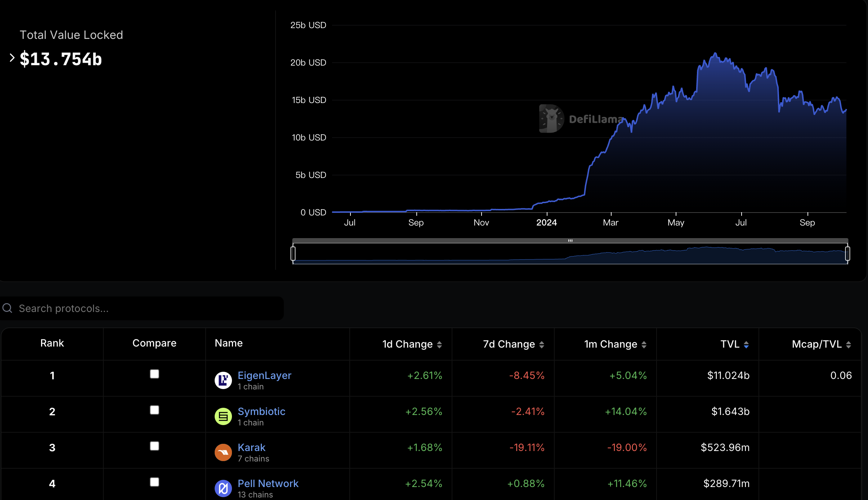The image size is (868, 500).
Task: Click the EigenLayer protocol logo icon
Action: click(223, 380)
